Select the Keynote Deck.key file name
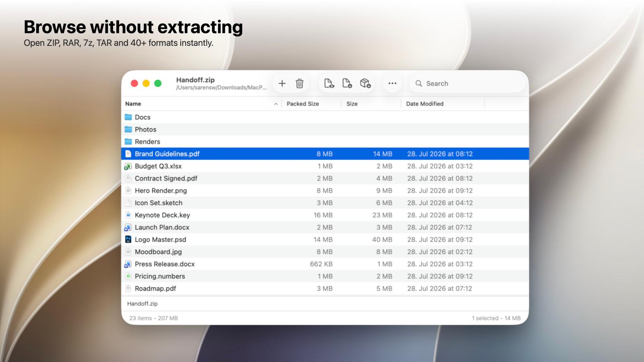 coord(162,215)
